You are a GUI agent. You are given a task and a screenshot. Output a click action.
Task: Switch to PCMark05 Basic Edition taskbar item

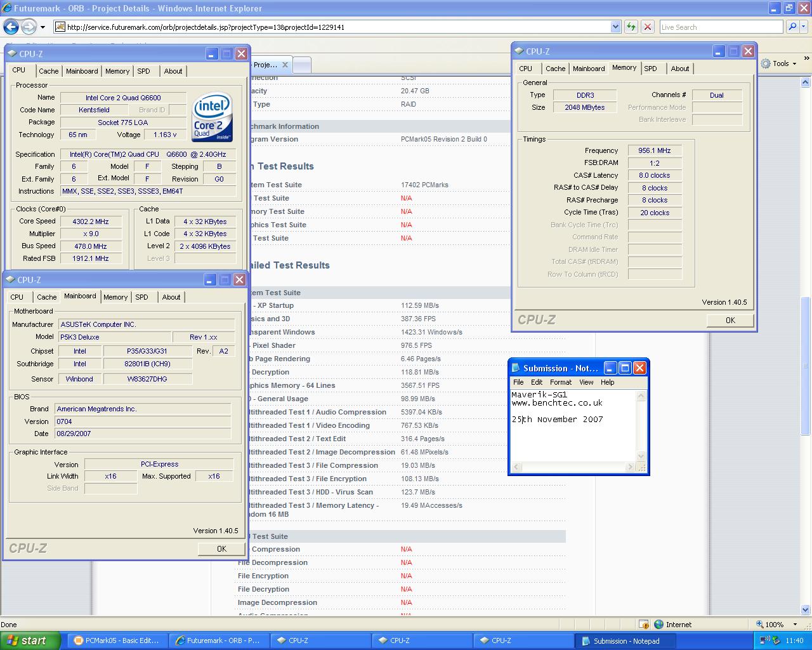(117, 640)
